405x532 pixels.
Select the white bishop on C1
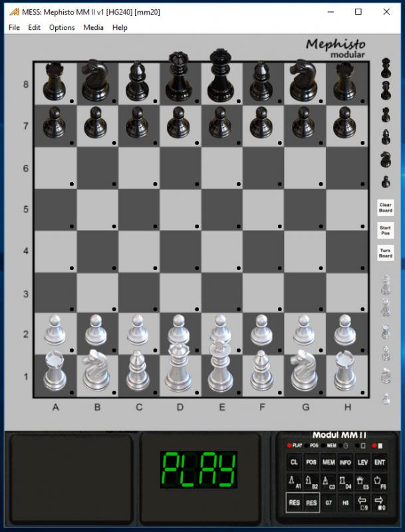[138, 371]
